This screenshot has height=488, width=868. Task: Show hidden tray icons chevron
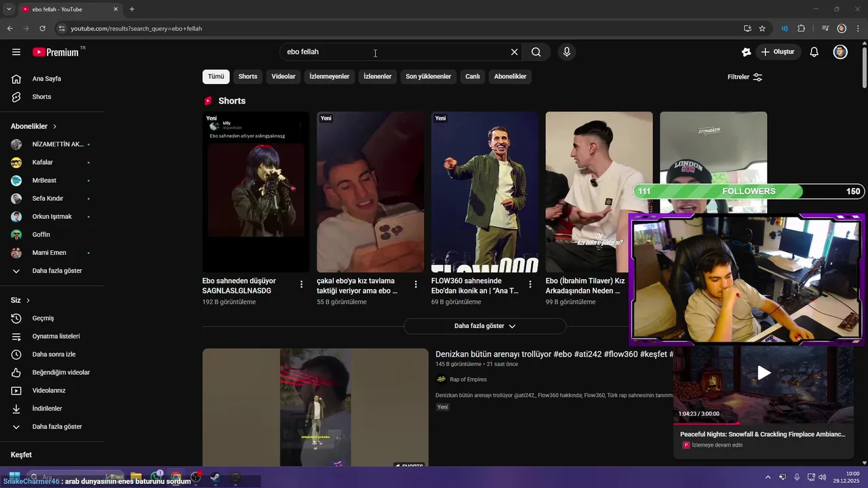pyautogui.click(x=768, y=477)
